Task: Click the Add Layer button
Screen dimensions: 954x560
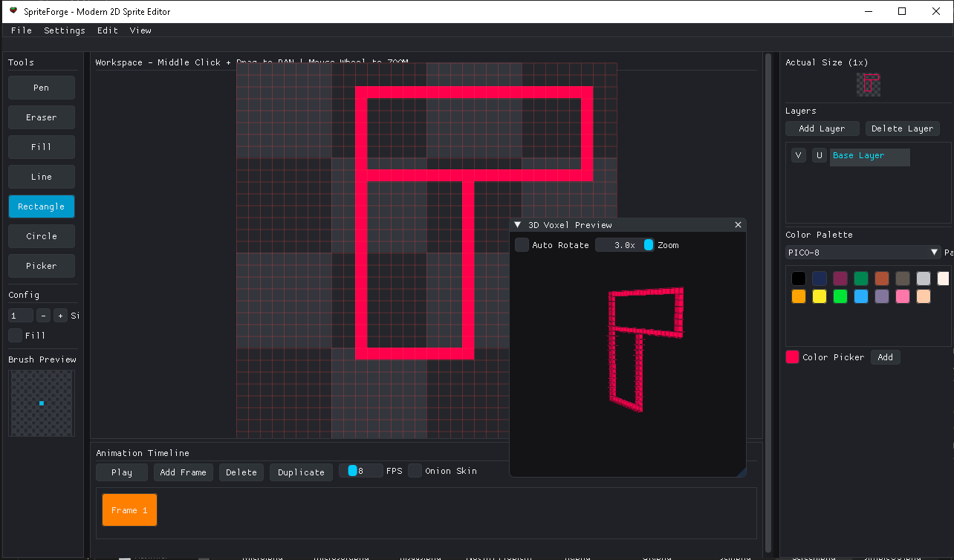Action: click(x=822, y=128)
